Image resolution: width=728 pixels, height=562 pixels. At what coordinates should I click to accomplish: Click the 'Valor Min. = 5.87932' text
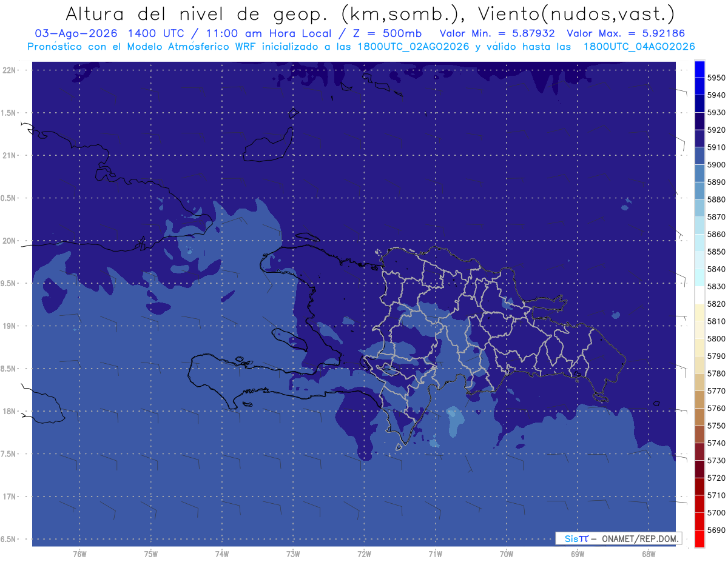click(x=497, y=34)
